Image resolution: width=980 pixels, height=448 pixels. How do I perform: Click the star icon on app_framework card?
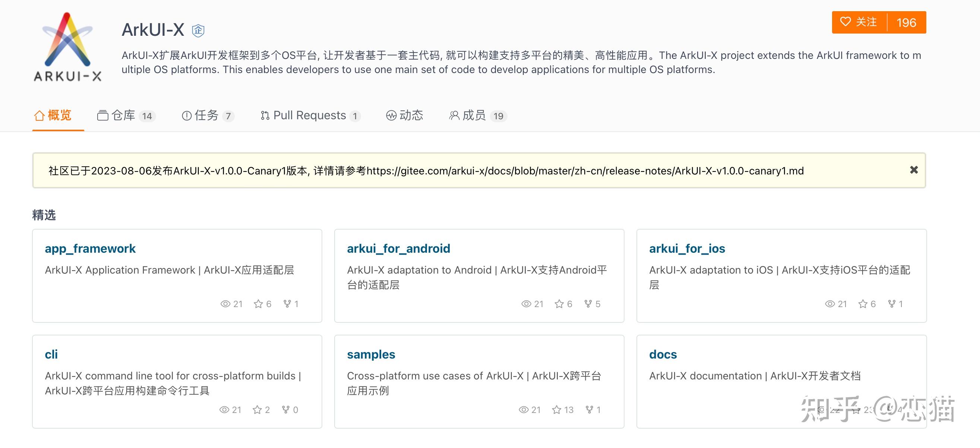click(258, 304)
